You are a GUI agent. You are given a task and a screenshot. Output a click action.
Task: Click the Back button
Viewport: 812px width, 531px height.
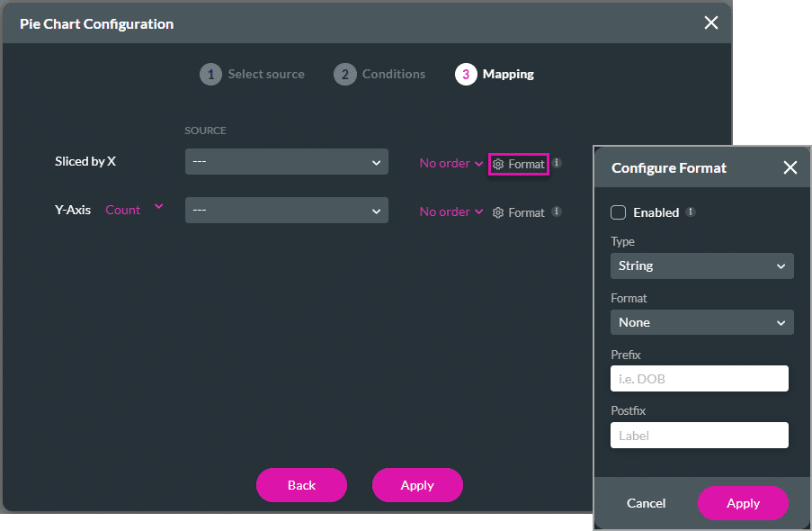301,484
